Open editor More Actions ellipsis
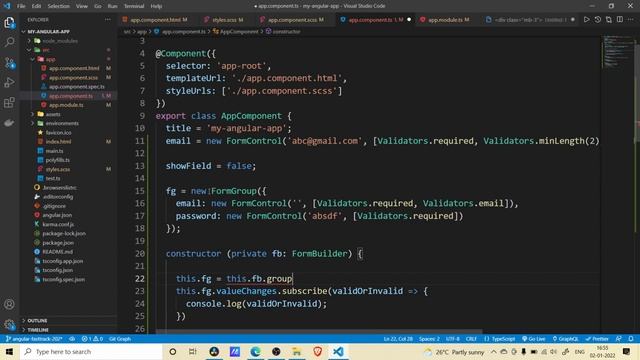This screenshot has width=640, height=360. 631,20
